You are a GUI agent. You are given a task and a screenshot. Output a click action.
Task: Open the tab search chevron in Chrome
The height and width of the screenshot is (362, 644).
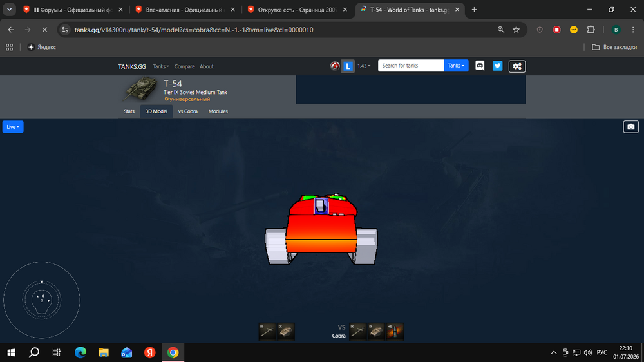click(x=9, y=10)
